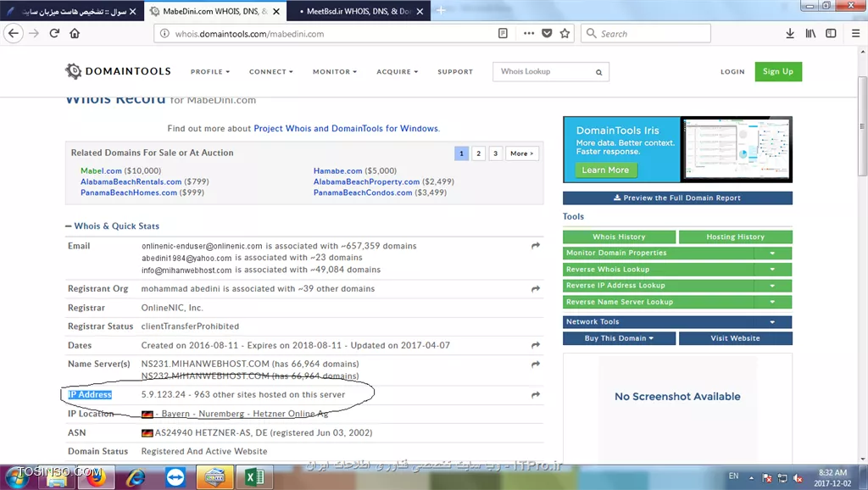Go to related domains page 3
The height and width of the screenshot is (490, 868).
pos(495,153)
